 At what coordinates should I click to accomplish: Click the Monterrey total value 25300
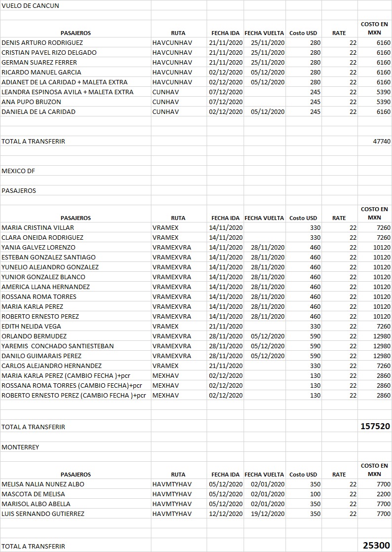click(375, 545)
